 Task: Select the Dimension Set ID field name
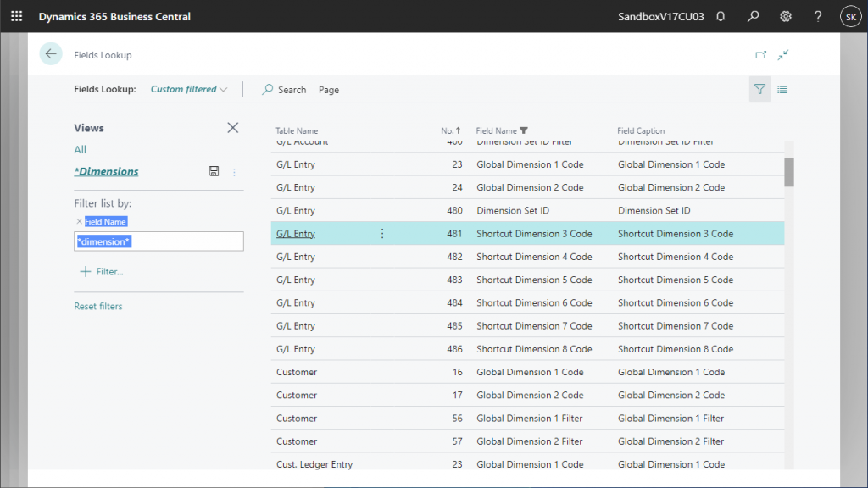(x=513, y=211)
